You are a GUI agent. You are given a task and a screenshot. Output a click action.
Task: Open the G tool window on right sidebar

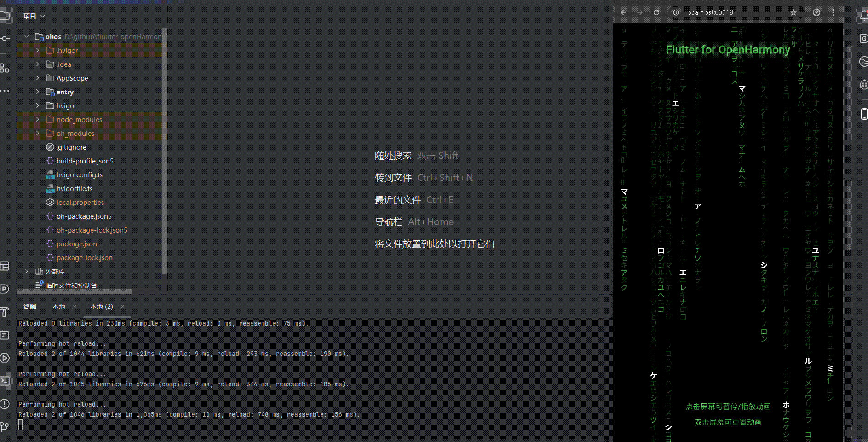pos(863,38)
